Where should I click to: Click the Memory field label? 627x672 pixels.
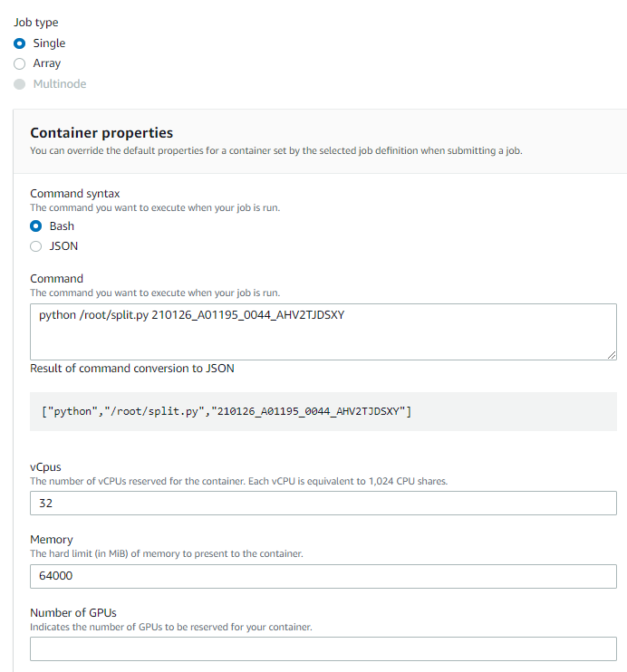point(52,540)
